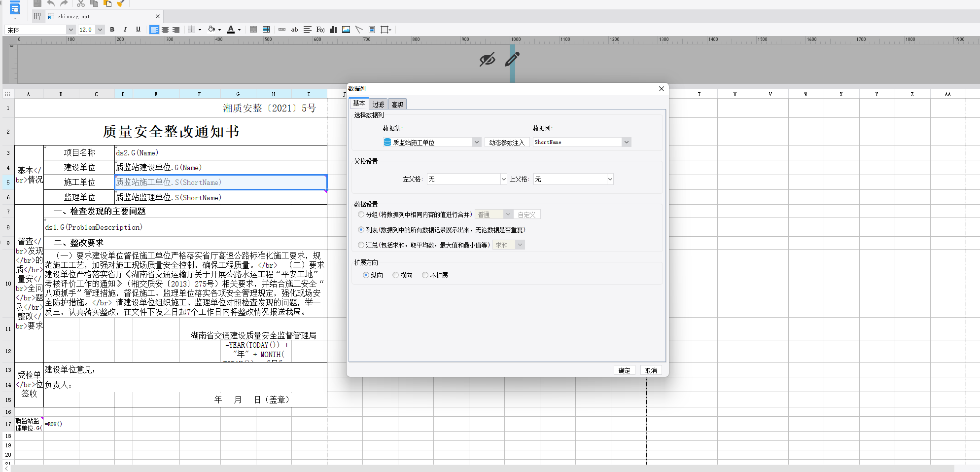Screen dimensions: 980x472
Task: Insert slash line in cell
Action: (359, 30)
